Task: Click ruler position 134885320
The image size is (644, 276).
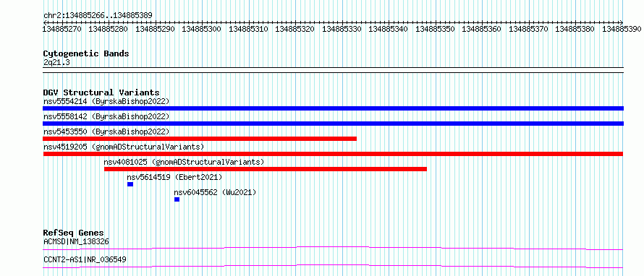Action: click(x=295, y=29)
